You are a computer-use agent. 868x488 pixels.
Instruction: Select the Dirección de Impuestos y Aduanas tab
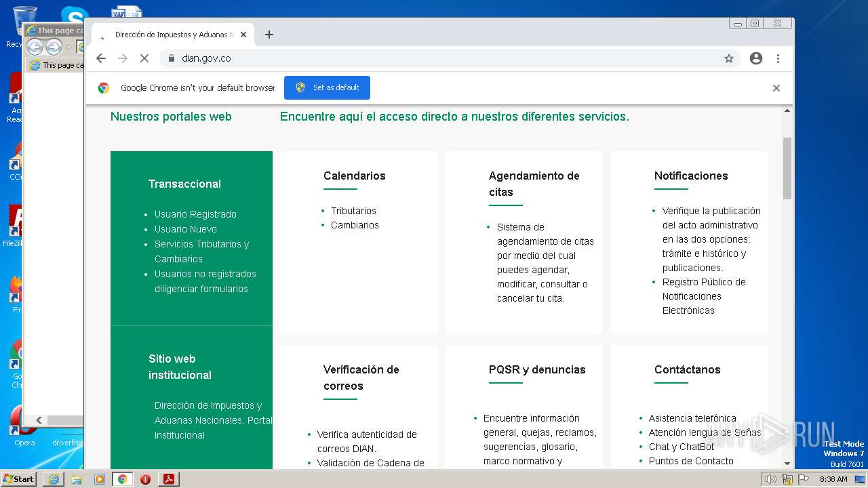click(173, 35)
